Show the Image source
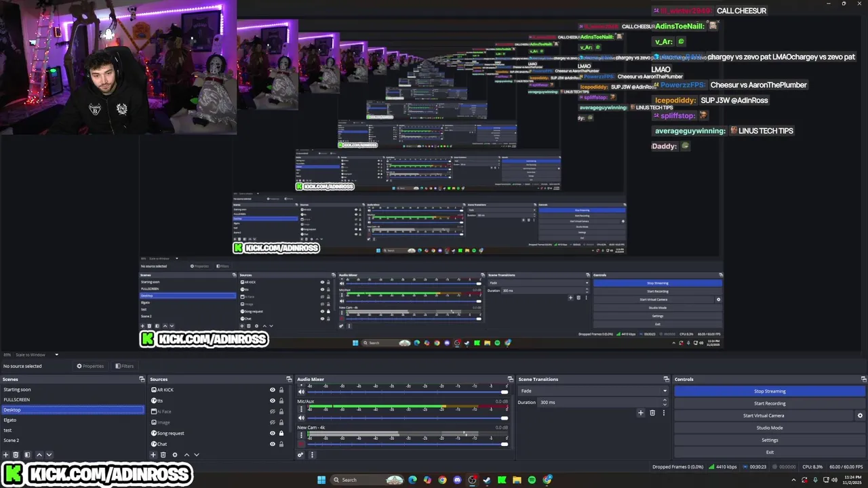The width and height of the screenshot is (868, 488). click(273, 422)
